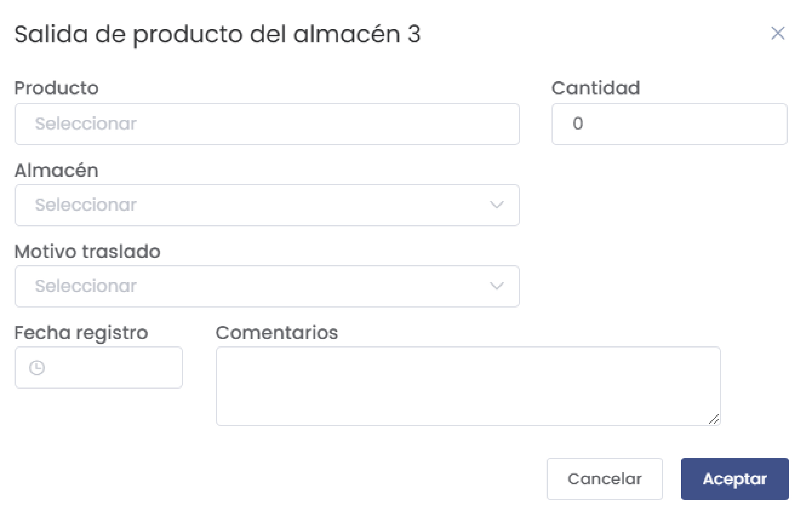Click the Motivo traslado chevron icon
The image size is (810, 532).
coord(497,287)
